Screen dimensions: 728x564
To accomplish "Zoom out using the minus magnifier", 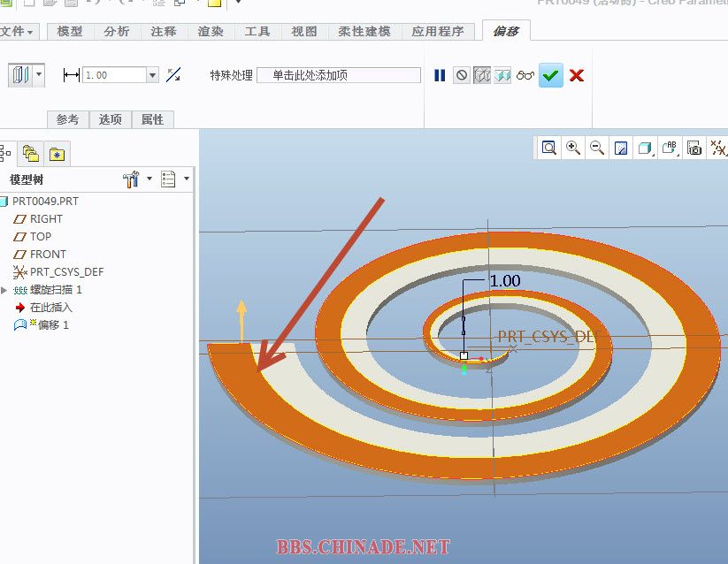I will point(597,149).
